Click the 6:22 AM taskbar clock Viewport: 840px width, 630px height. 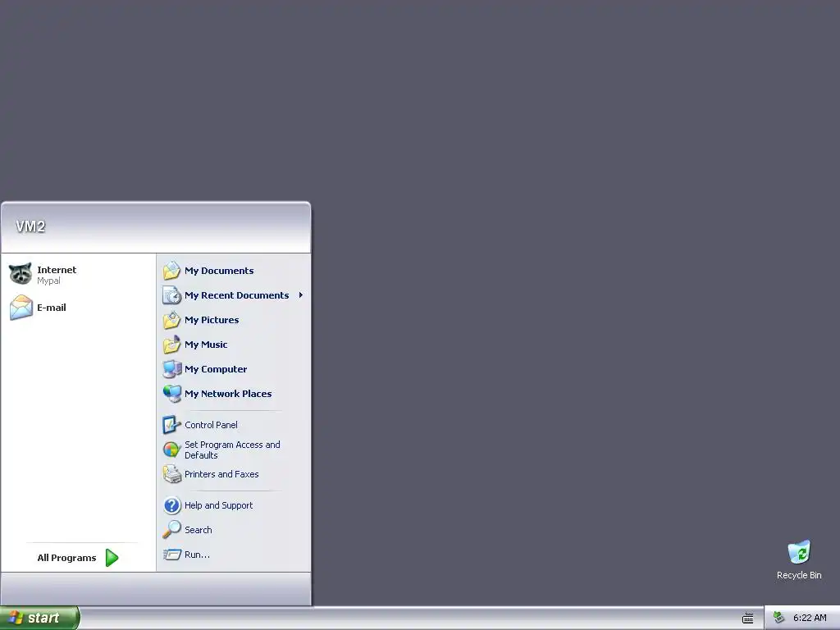click(810, 618)
